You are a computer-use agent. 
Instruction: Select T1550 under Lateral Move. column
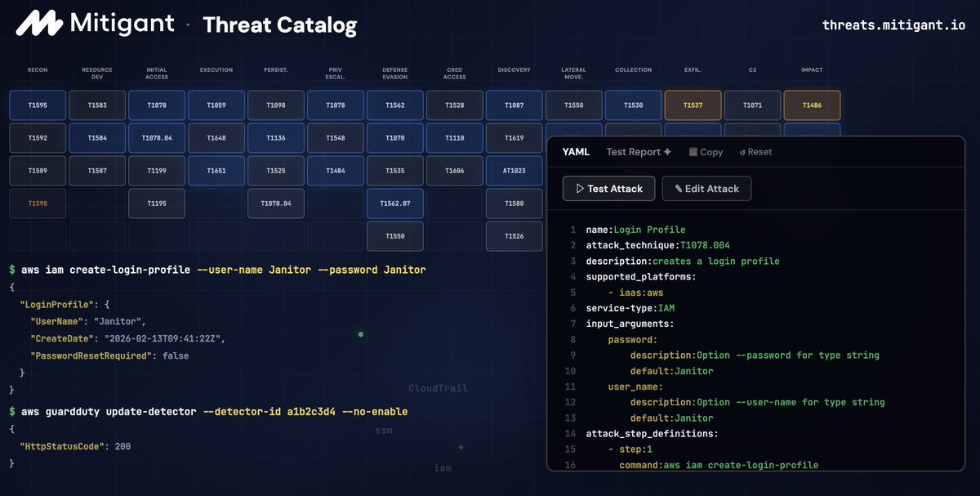(574, 105)
